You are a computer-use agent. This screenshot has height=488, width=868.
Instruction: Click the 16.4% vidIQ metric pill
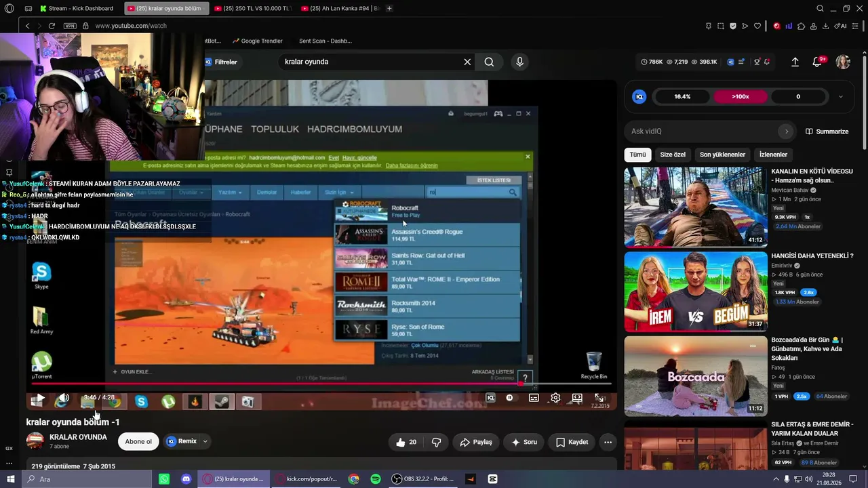click(x=682, y=97)
